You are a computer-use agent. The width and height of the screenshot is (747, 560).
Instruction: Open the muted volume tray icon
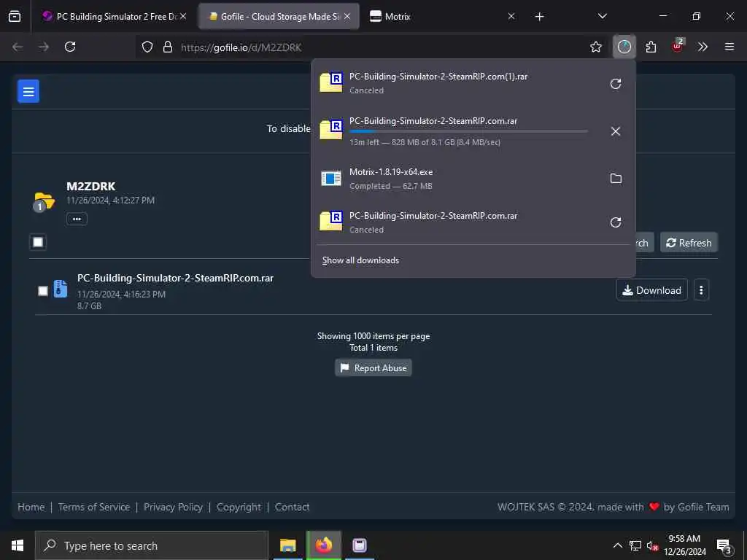(x=652, y=545)
